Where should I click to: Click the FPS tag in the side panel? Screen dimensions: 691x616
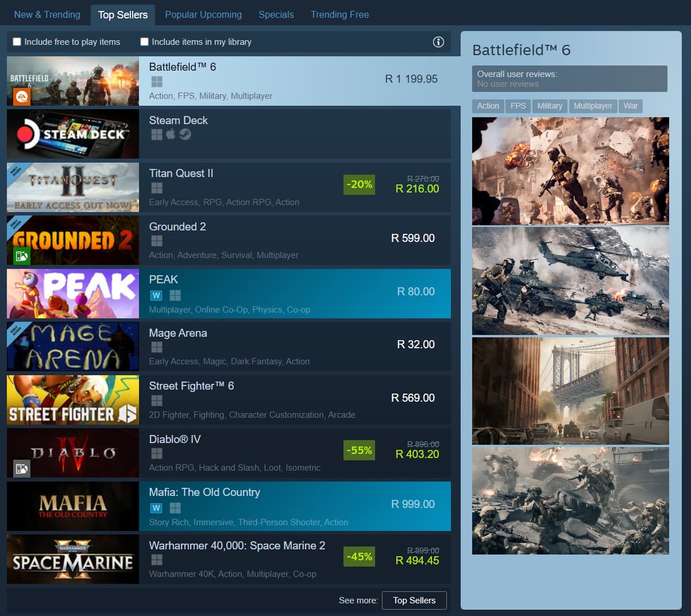(x=518, y=106)
